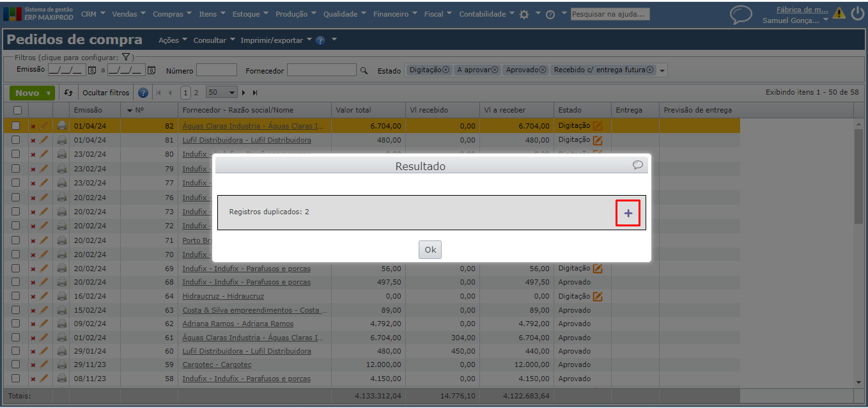The image size is (868, 408).
Task: Open the CRM menu
Action: tap(93, 14)
